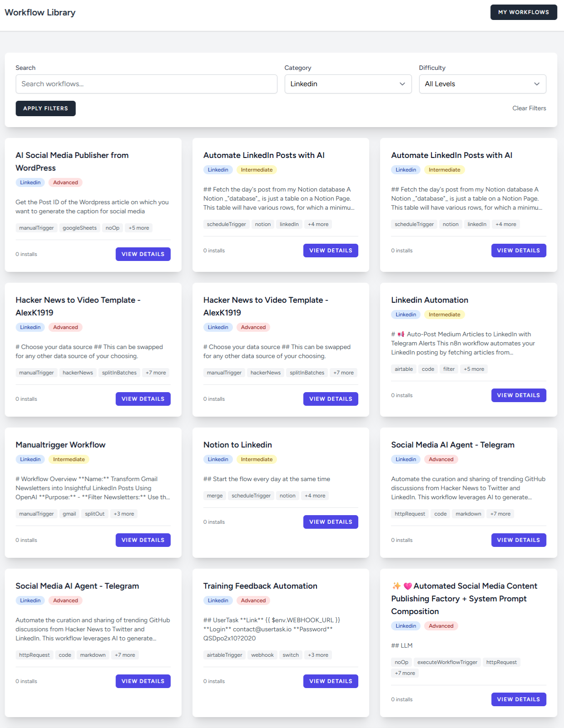View details of Notion to Linkedin workflow
The width and height of the screenshot is (564, 728).
pyautogui.click(x=331, y=521)
